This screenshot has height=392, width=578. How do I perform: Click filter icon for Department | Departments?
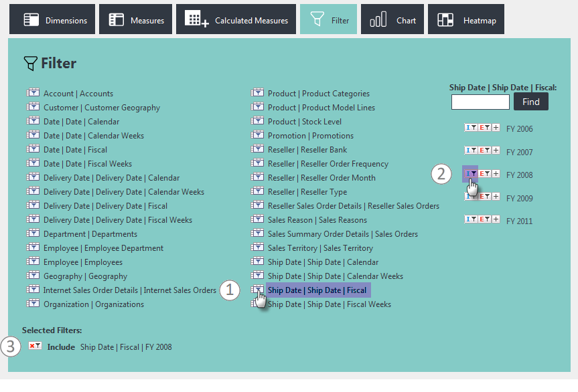point(33,233)
